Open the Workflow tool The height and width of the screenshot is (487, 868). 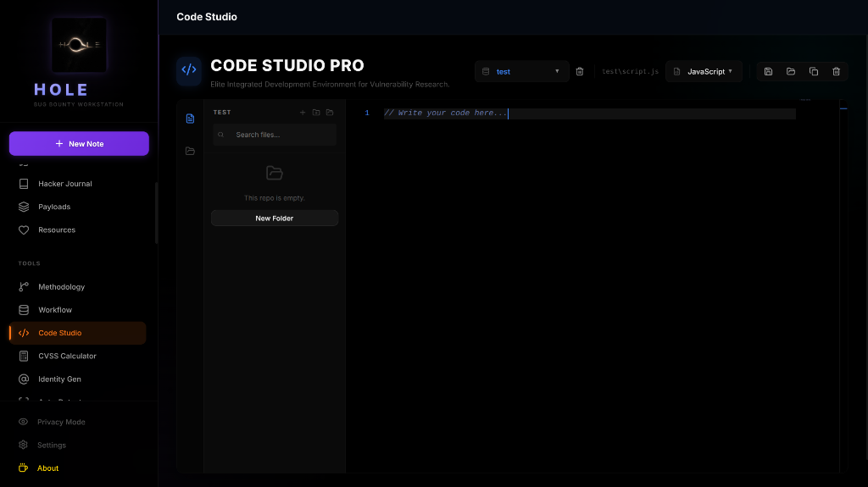click(x=77, y=310)
